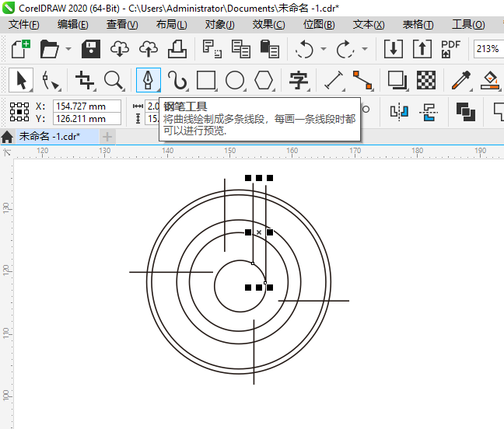Screen dimensions: 504x429
Task: Click the X position field
Action: 87,106
